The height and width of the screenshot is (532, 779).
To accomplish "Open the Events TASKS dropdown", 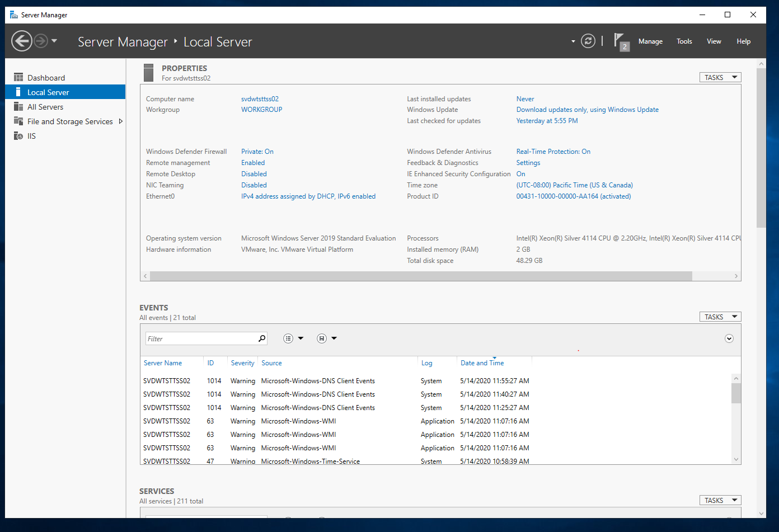I will (720, 317).
